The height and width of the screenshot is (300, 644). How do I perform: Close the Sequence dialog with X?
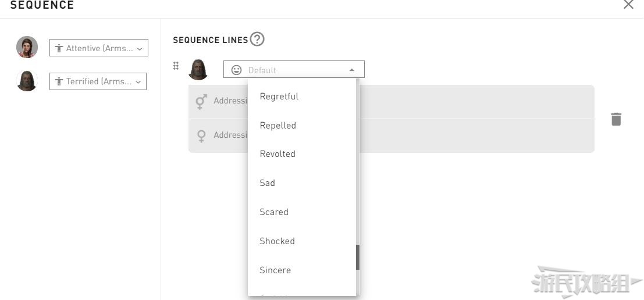pos(628,5)
